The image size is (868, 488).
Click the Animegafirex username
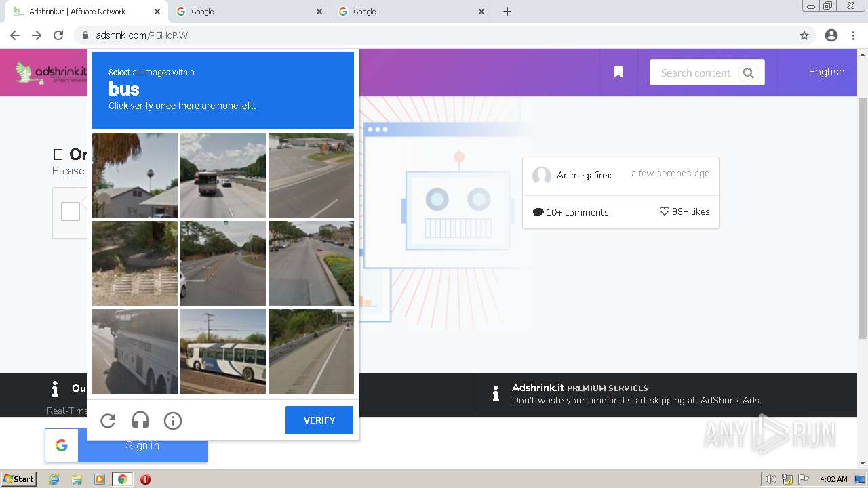pos(585,175)
